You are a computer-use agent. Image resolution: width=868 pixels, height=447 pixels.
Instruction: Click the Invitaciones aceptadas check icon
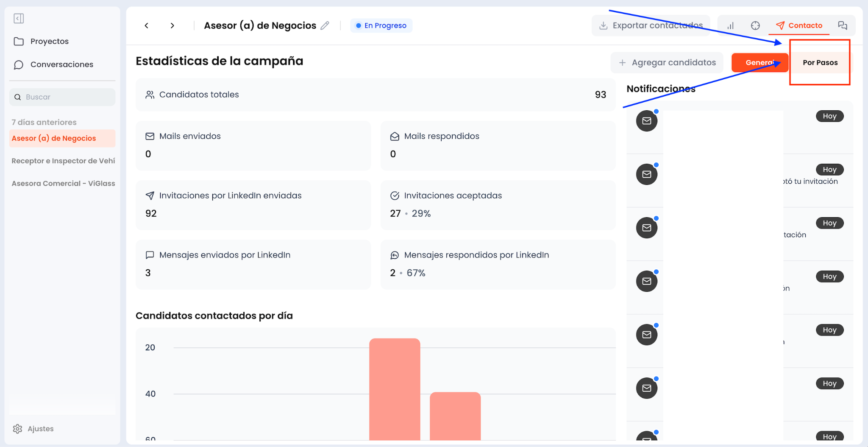395,196
